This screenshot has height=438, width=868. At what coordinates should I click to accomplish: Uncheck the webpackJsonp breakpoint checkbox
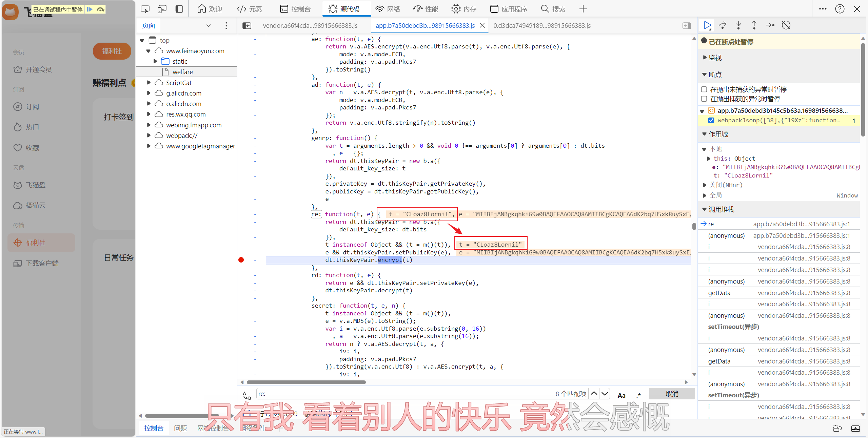point(711,120)
